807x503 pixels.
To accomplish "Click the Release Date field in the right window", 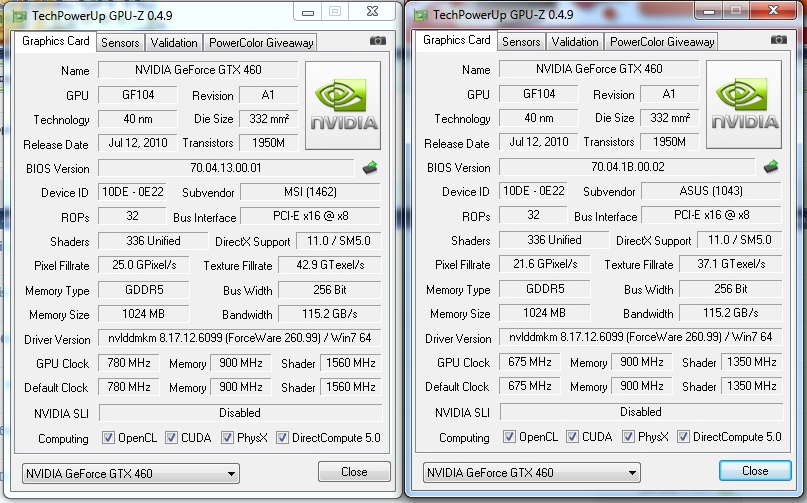I will pos(539,142).
